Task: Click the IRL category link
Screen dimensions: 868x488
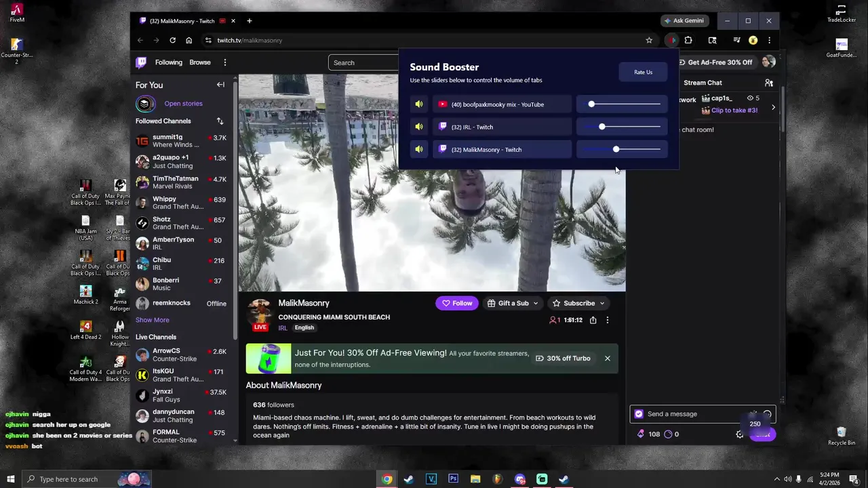Action: click(x=283, y=328)
